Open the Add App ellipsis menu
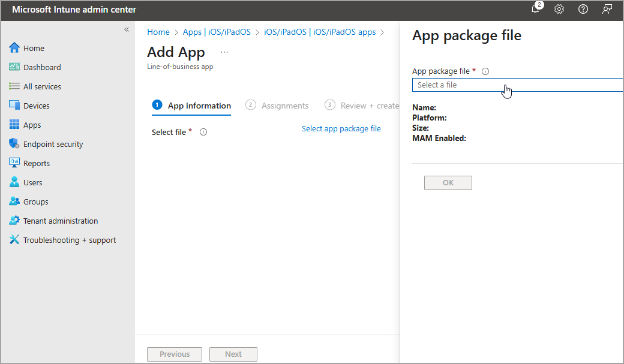The image size is (624, 364). pyautogui.click(x=224, y=52)
